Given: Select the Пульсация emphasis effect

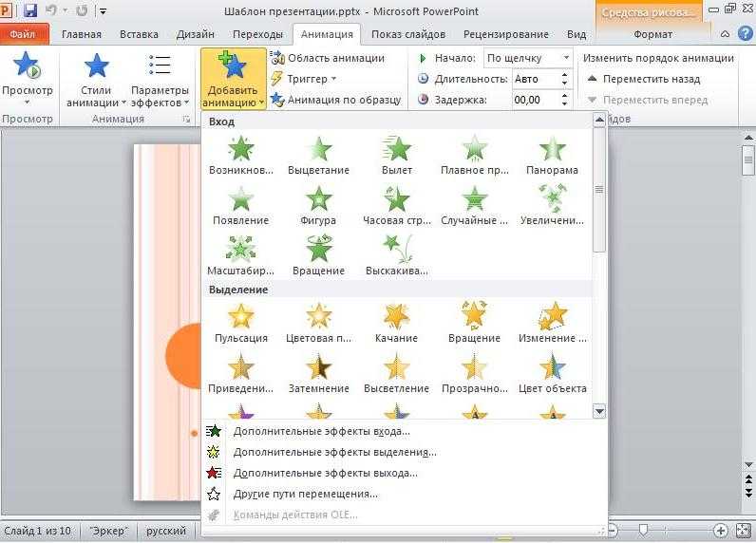Looking at the screenshot, I should tap(240, 323).
